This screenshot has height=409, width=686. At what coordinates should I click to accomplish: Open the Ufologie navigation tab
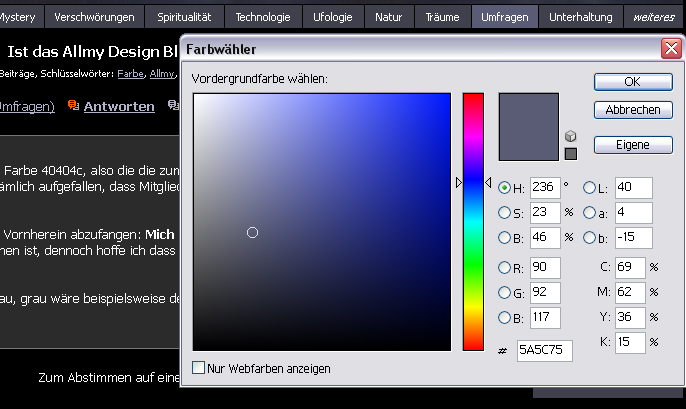[x=332, y=17]
